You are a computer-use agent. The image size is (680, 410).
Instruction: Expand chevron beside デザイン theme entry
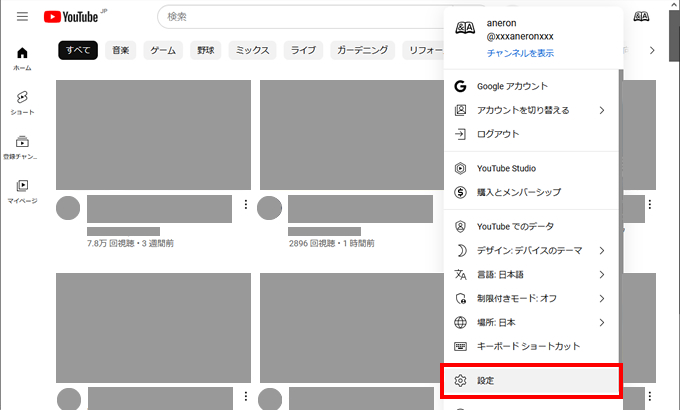[602, 250]
